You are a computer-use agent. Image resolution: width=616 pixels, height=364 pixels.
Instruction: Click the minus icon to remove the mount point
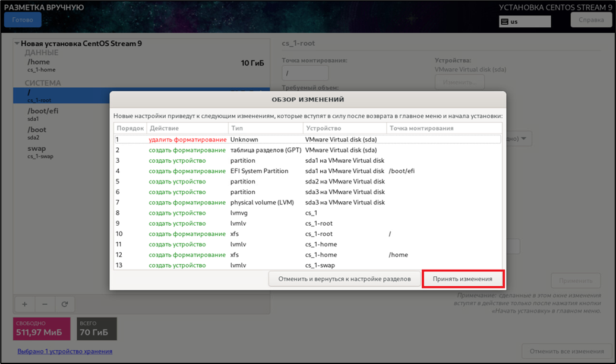(x=45, y=304)
